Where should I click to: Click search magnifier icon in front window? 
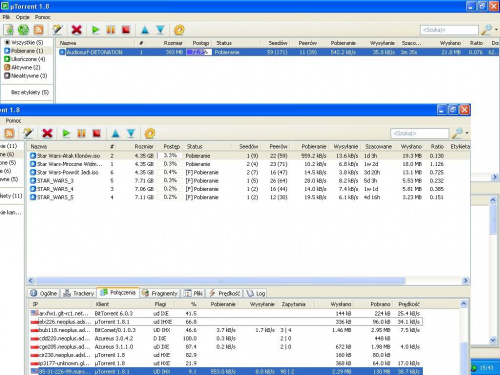(457, 133)
